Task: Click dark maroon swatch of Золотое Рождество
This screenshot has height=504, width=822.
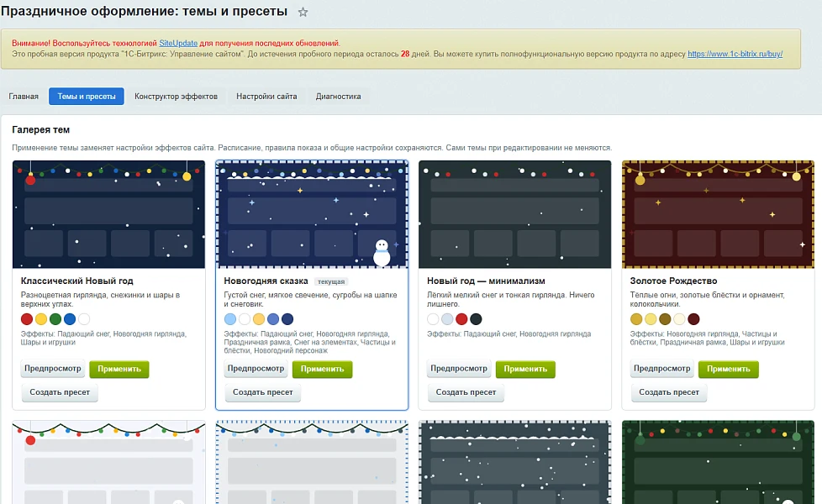Action: coord(693,319)
